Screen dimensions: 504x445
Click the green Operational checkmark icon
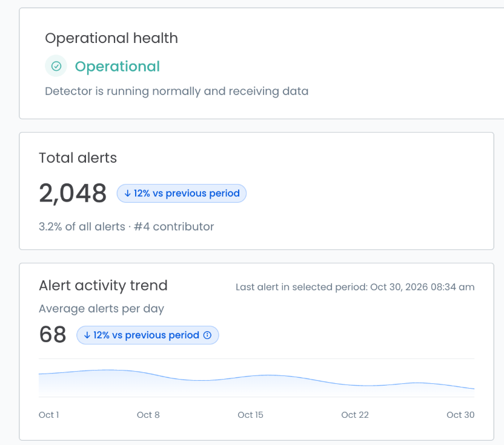click(x=56, y=66)
